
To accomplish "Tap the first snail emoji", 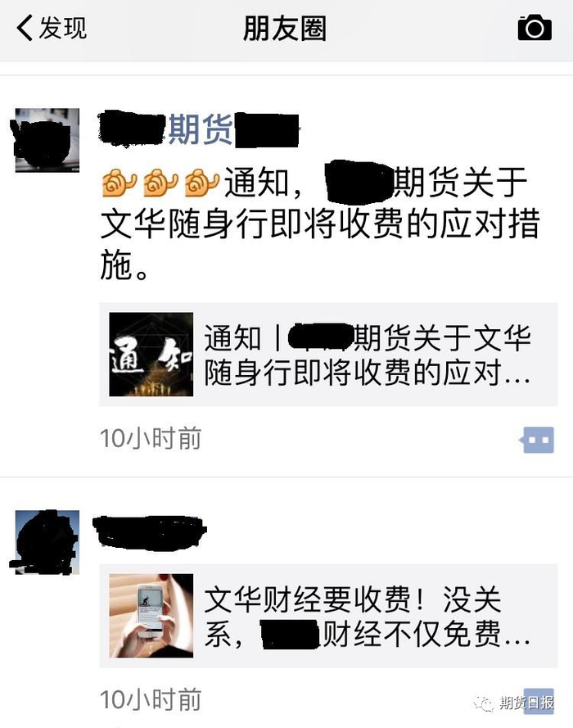I will pos(120,183).
